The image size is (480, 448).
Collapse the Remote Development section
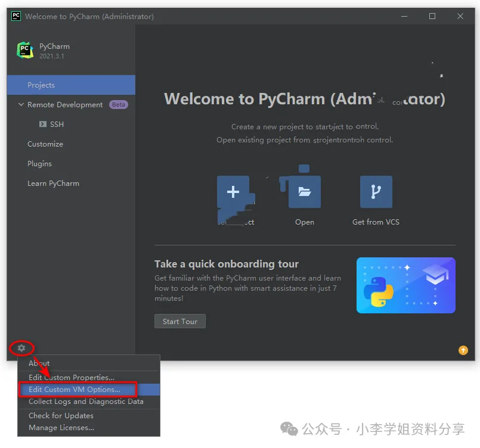[21, 105]
